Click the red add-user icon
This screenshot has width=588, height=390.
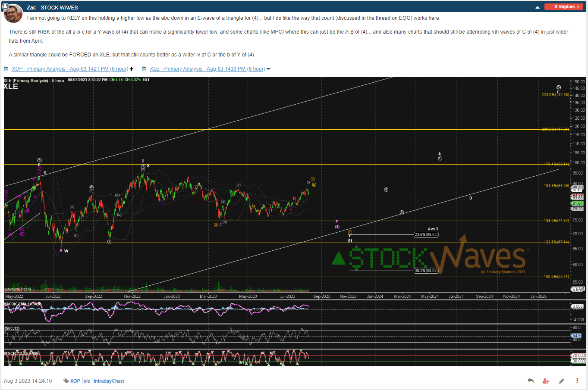[546, 381]
